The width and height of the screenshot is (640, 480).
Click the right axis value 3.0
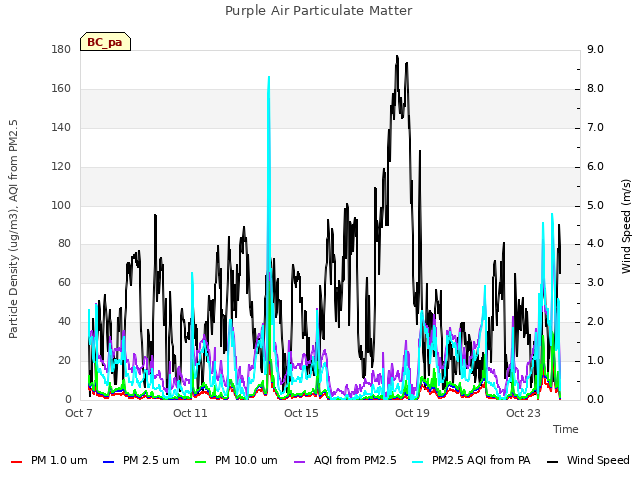[x=595, y=282]
